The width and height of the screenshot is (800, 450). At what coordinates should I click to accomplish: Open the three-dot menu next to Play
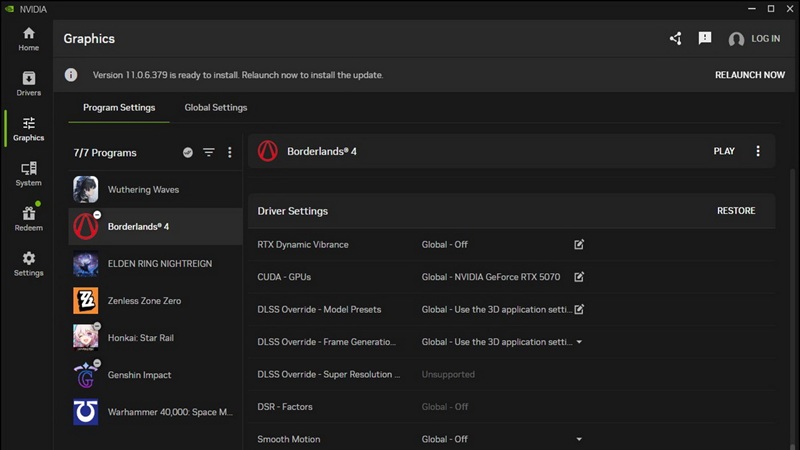tap(758, 151)
